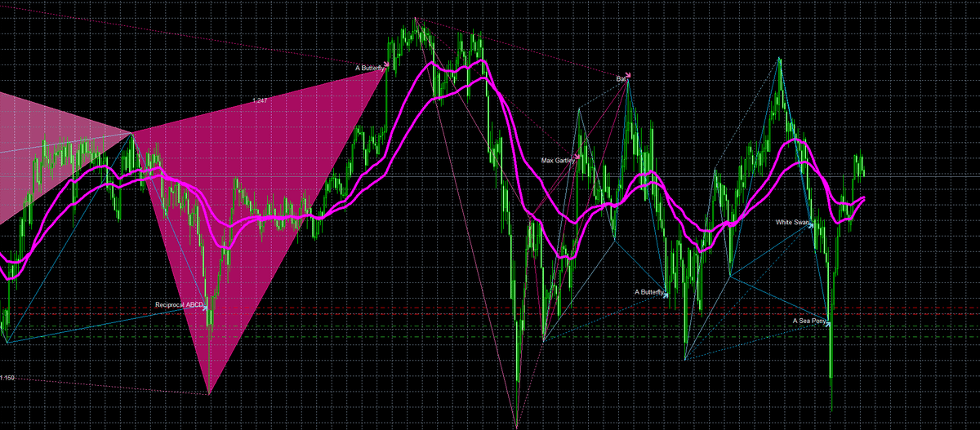Screen dimensions: 980x430
Task: Select the "1.150" ratio value
Action: pos(7,378)
